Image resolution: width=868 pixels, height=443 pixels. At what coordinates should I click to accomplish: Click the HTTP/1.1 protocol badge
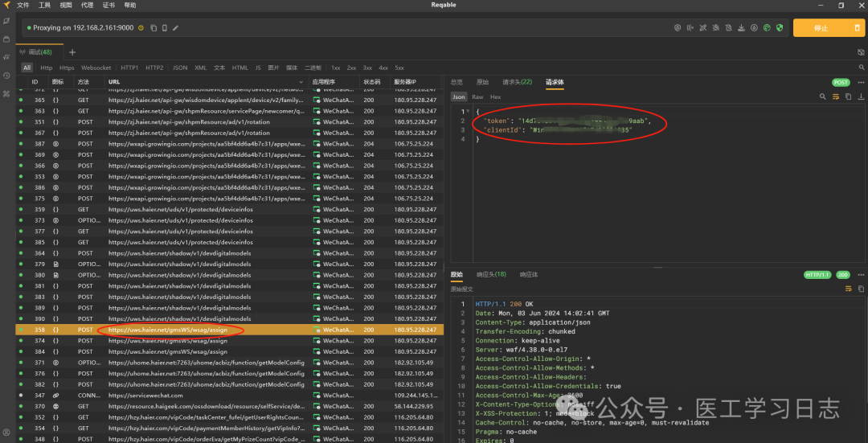[x=817, y=275]
